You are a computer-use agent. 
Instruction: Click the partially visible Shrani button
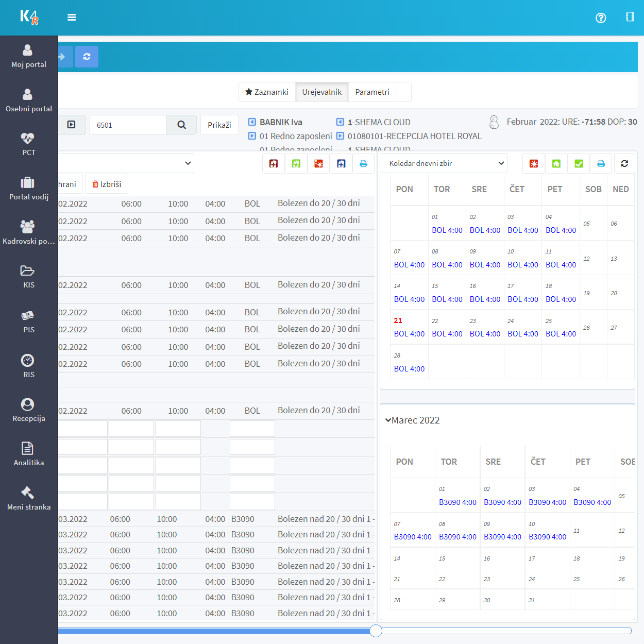click(71, 184)
